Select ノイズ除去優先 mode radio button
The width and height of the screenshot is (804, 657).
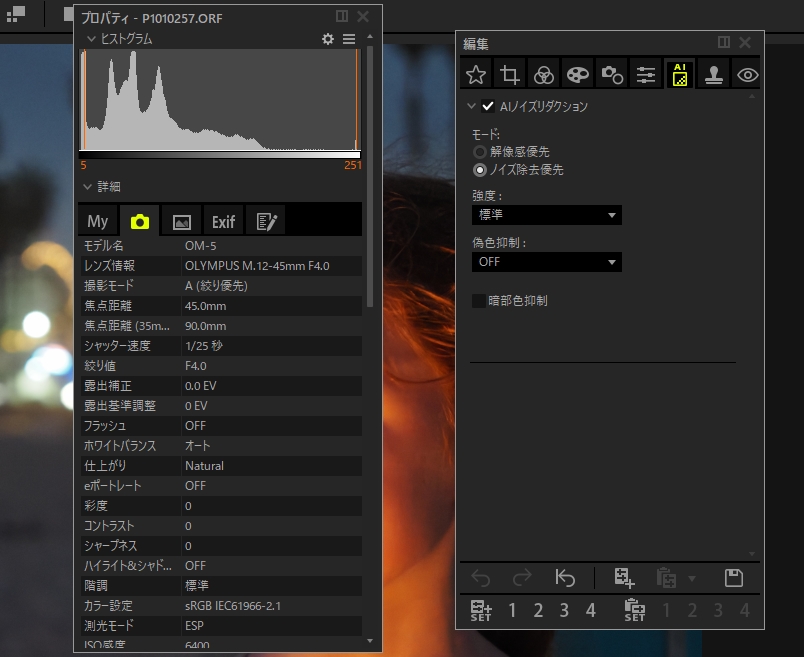pyautogui.click(x=479, y=170)
